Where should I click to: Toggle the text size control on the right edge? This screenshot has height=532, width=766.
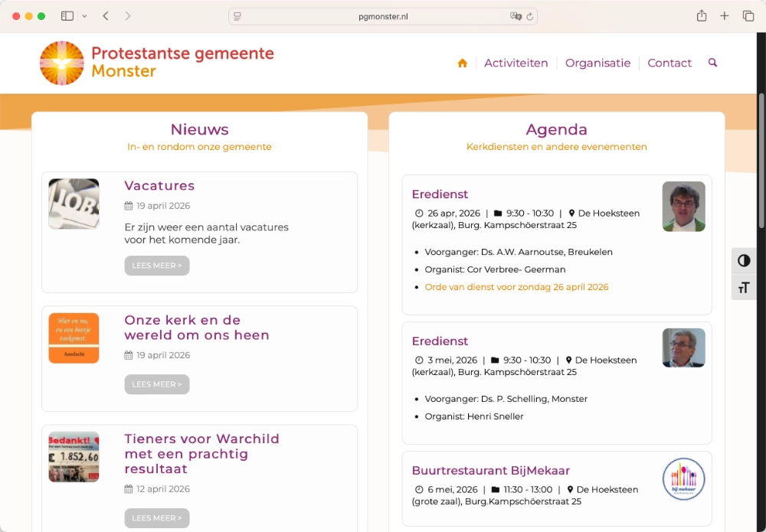pyautogui.click(x=744, y=287)
